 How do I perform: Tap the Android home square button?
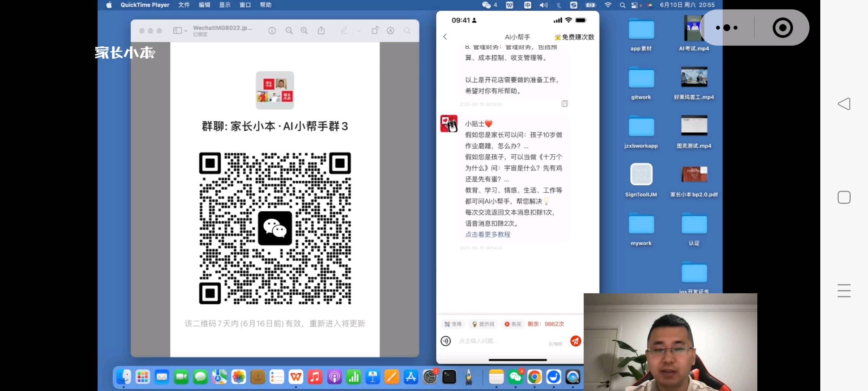click(844, 197)
